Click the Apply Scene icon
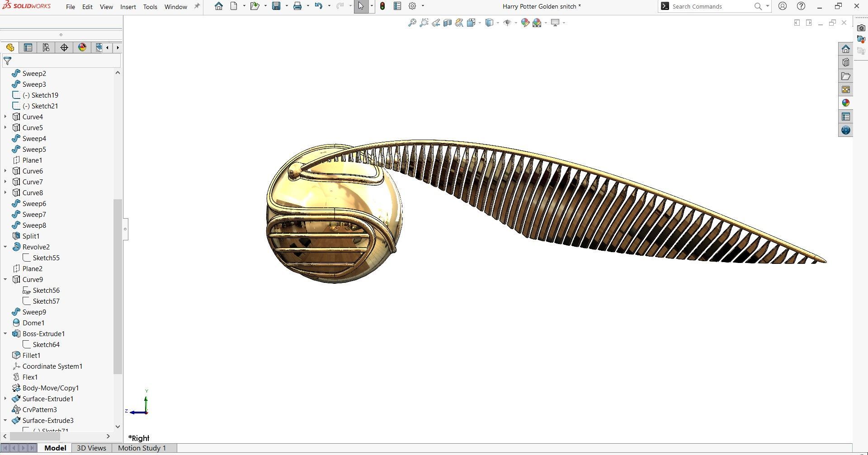 pyautogui.click(x=537, y=23)
